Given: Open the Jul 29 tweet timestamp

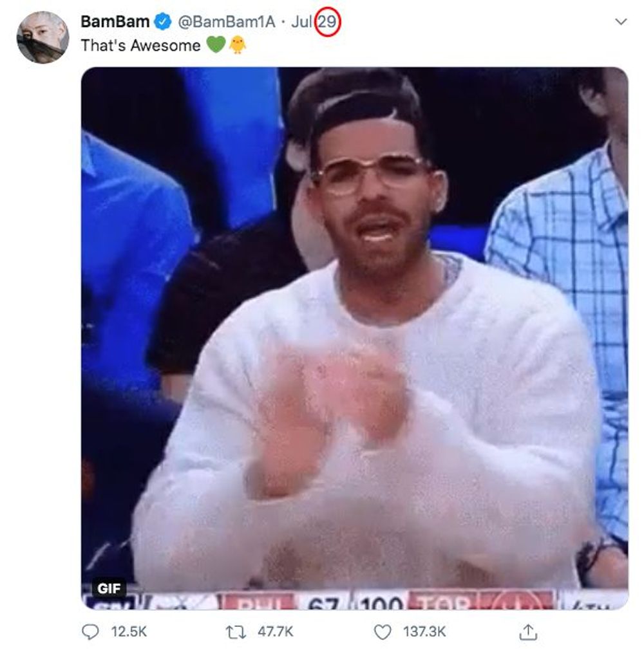Looking at the screenshot, I should coord(314,22).
